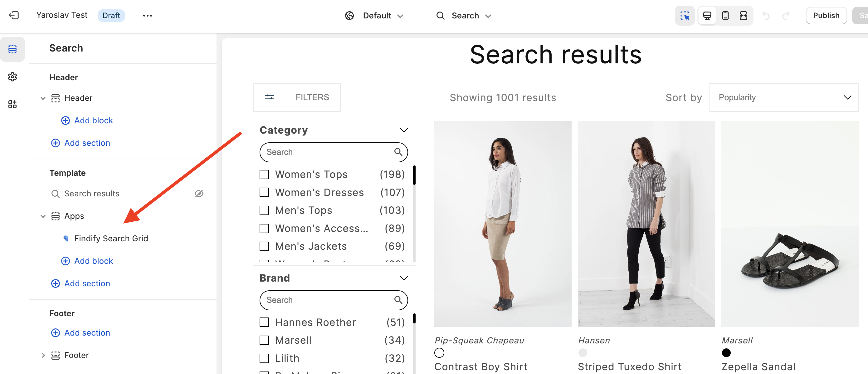Open the Sort by Popularity dropdown
The image size is (868, 374).
783,97
